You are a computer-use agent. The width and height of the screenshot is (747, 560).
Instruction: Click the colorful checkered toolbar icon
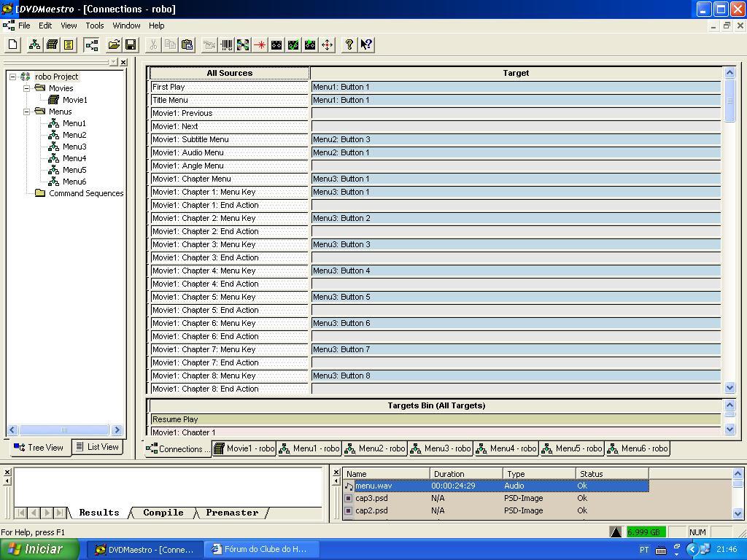[x=243, y=45]
